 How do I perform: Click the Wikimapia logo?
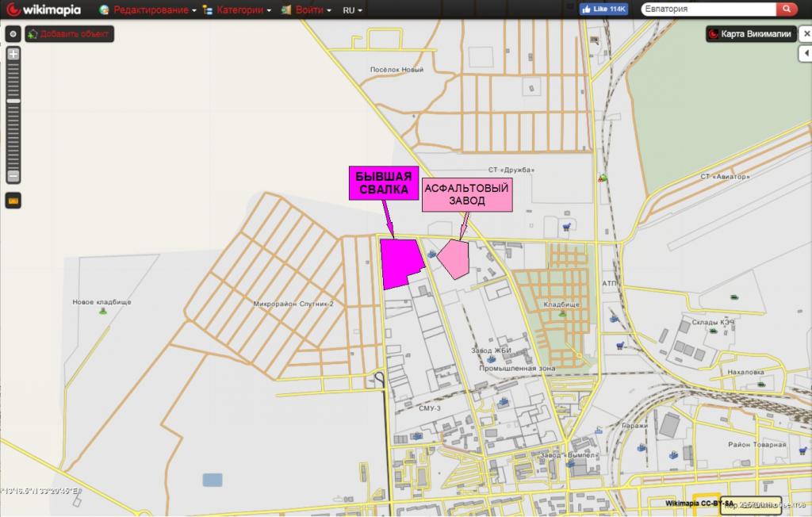pos(44,10)
